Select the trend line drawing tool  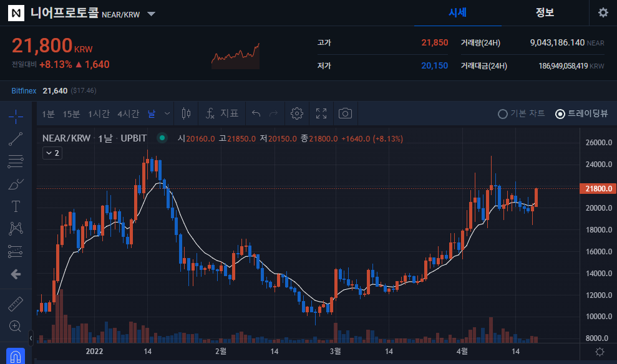pyautogui.click(x=16, y=139)
